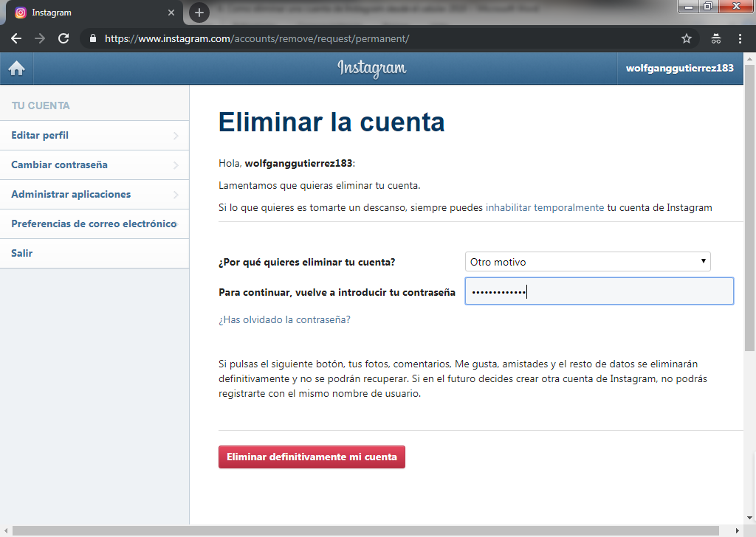This screenshot has height=537, width=756.
Task: Click the chevron next to Administrar aplicaciones
Action: 176,195
